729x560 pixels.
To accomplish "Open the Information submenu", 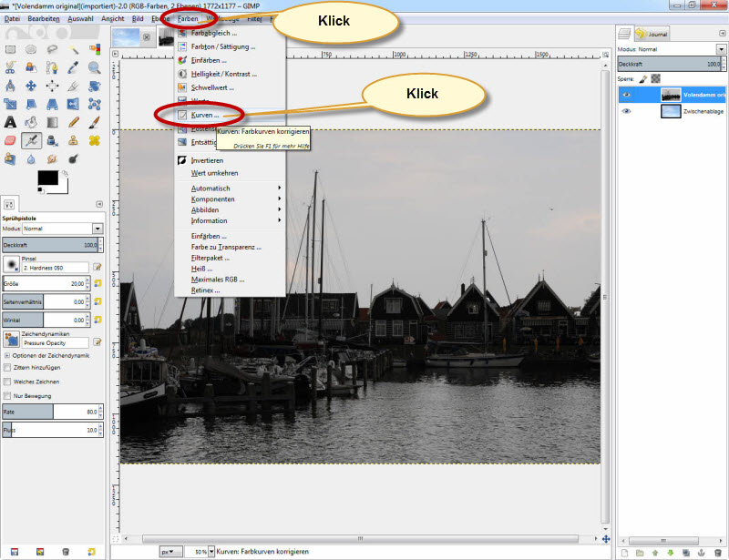I will (230, 220).
